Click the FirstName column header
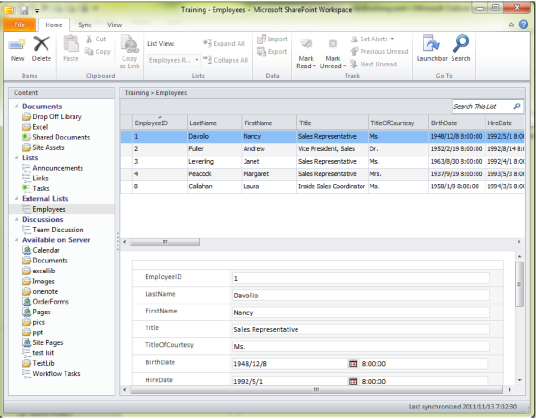536x419 pixels. [269, 123]
